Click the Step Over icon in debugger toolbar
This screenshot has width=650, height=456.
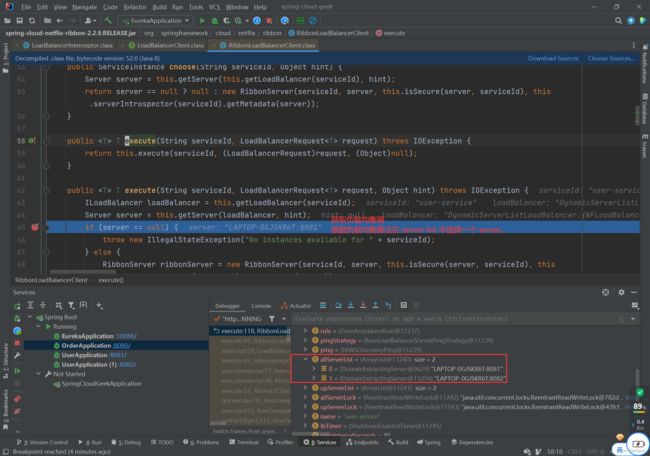[338, 306]
